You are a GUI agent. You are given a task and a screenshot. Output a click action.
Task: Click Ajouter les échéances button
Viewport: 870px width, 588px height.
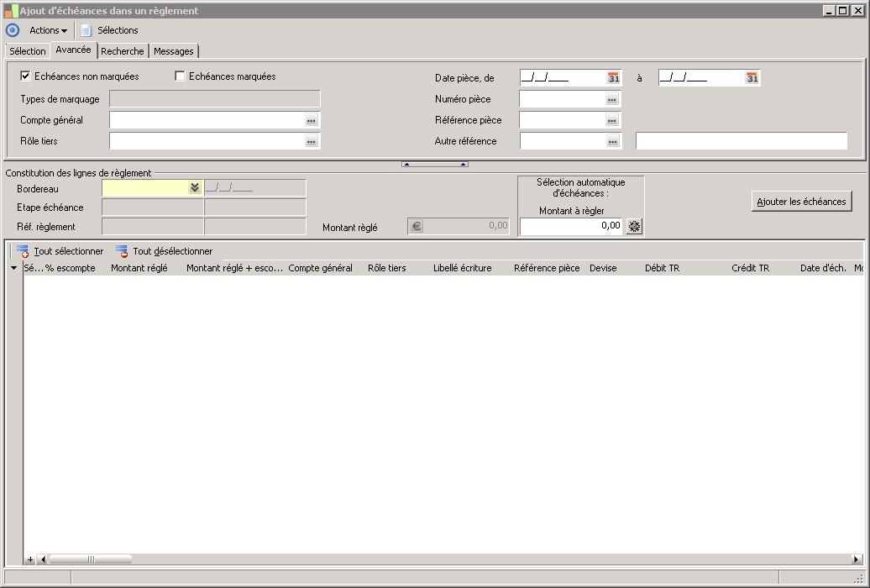coord(801,202)
